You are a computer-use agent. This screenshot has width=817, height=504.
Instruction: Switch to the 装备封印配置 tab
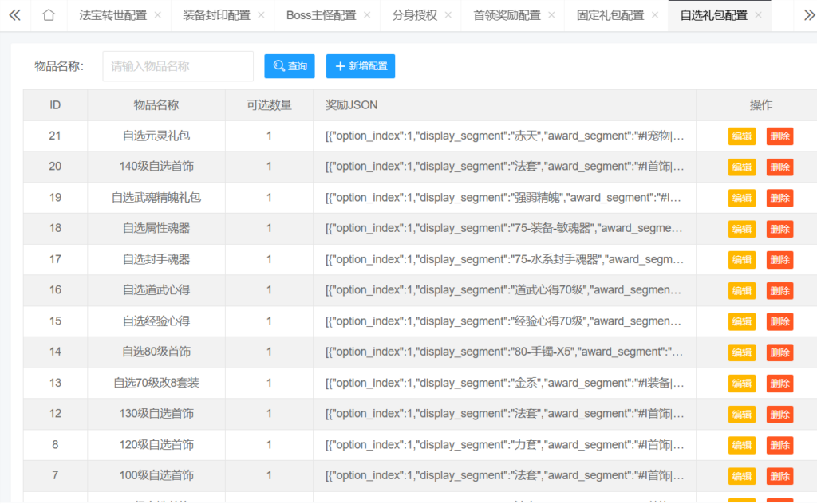pyautogui.click(x=217, y=15)
